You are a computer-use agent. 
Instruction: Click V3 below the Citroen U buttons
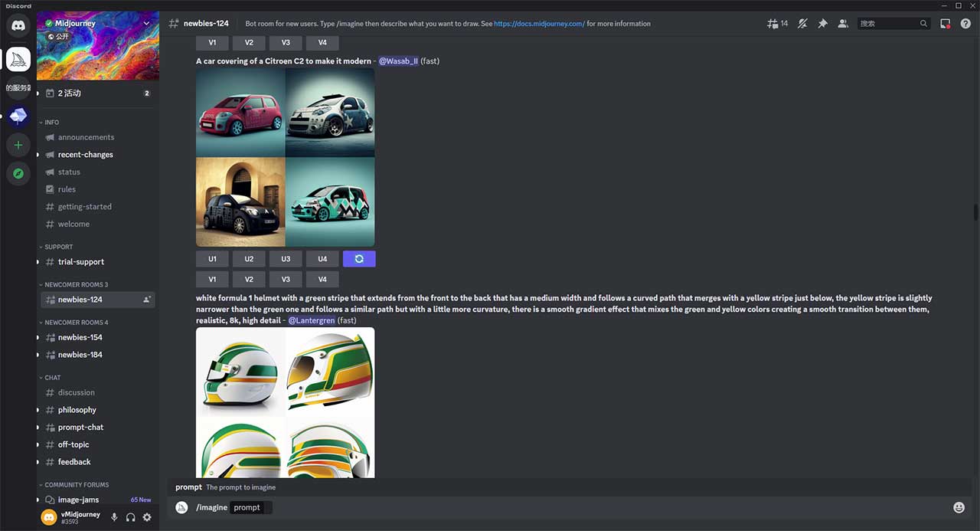tap(286, 279)
